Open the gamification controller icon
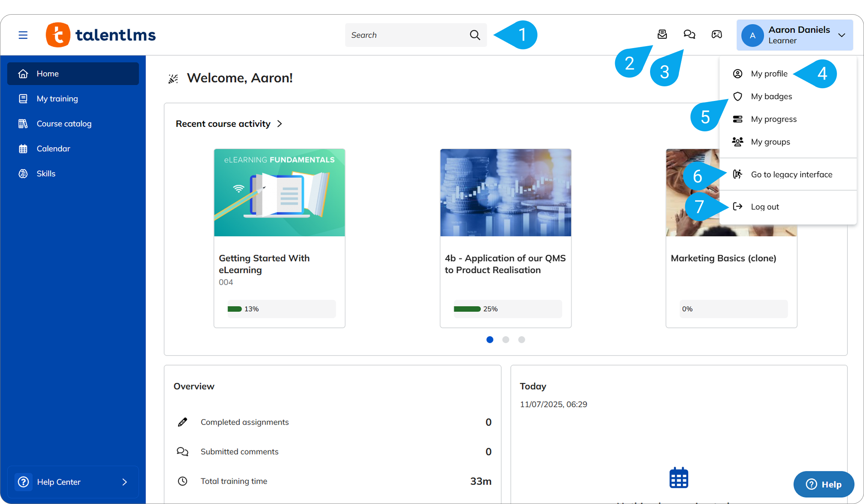This screenshot has width=864, height=504. point(716,35)
